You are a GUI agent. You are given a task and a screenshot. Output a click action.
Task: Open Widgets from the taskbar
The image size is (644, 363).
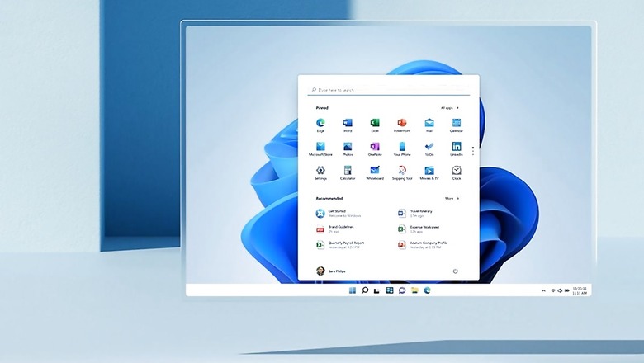pos(390,290)
